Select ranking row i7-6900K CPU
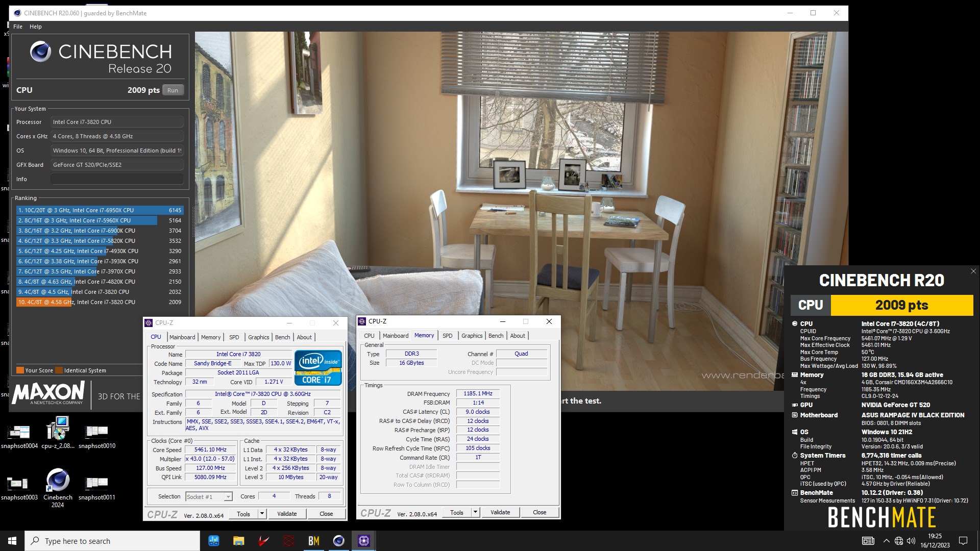This screenshot has width=980, height=551. point(100,231)
